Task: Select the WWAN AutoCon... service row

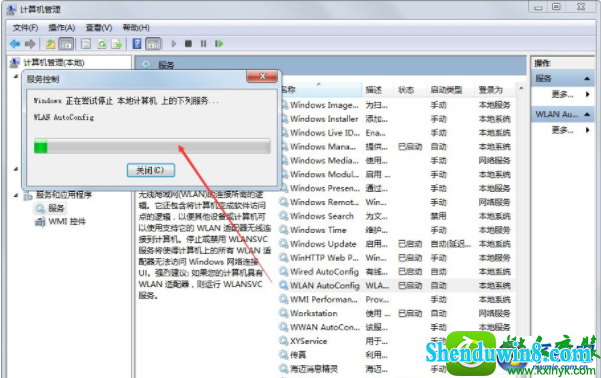Action: coord(397,327)
